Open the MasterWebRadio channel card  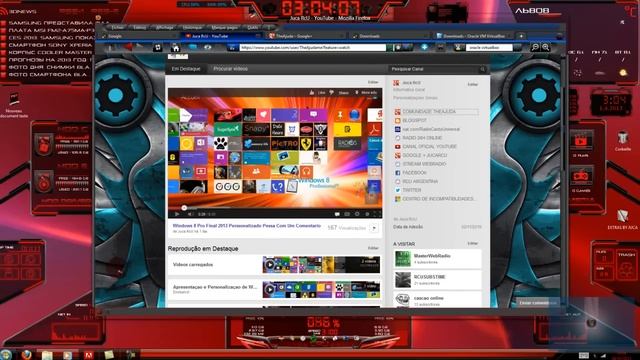click(437, 259)
